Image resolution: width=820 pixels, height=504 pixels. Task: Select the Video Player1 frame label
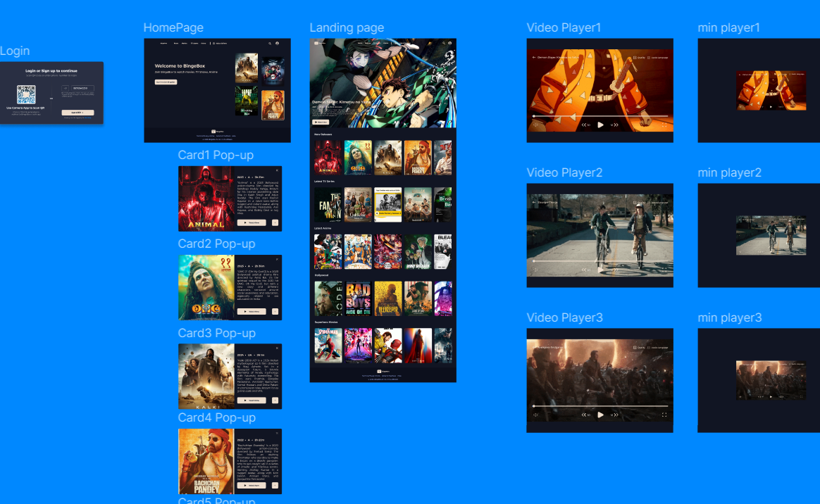tap(564, 27)
